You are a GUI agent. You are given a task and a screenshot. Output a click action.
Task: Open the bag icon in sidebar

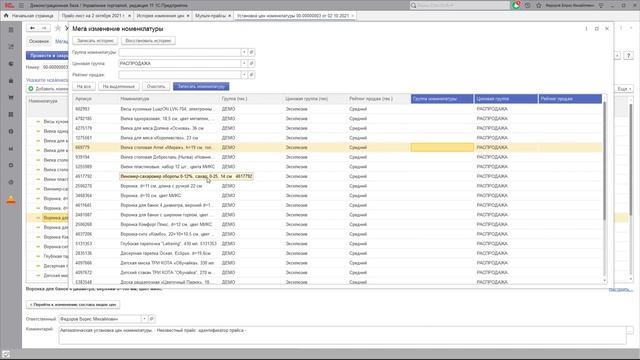(11, 81)
